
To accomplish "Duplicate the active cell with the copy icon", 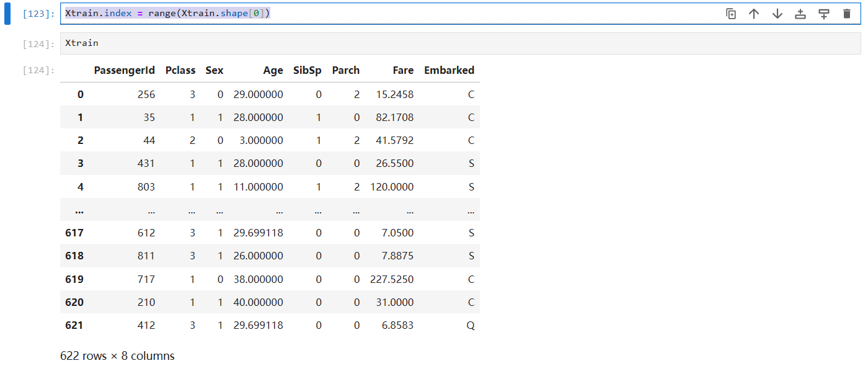I will point(731,14).
